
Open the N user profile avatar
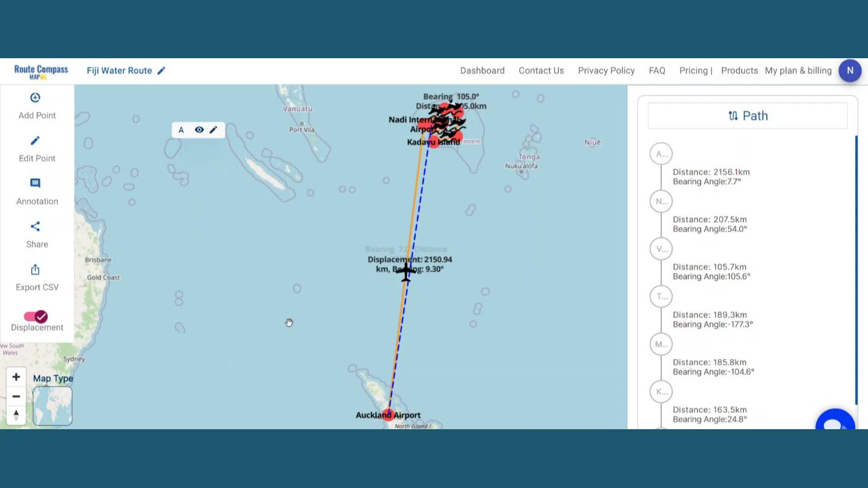click(850, 71)
